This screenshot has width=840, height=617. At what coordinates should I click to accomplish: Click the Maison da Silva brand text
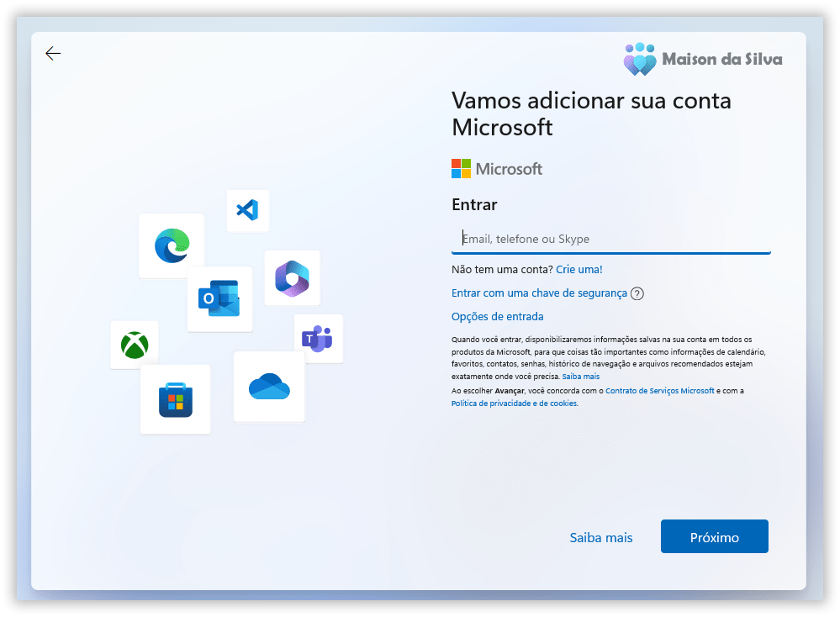tap(721, 59)
